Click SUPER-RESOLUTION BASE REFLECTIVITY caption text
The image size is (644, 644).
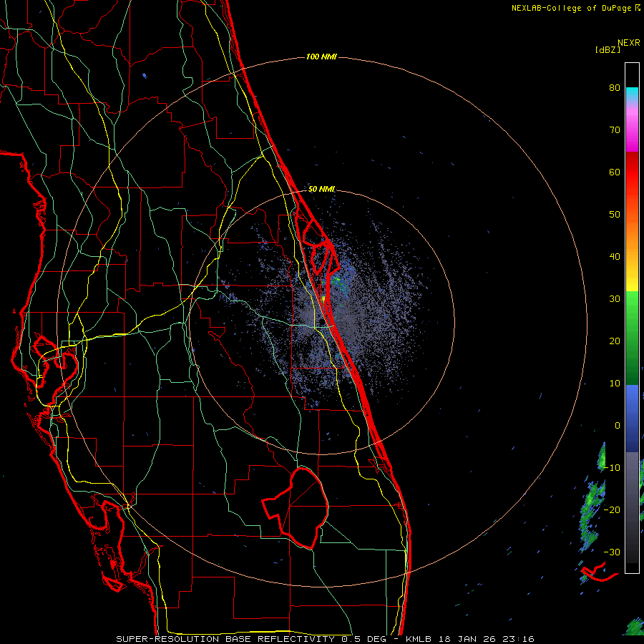pyautogui.click(x=225, y=639)
